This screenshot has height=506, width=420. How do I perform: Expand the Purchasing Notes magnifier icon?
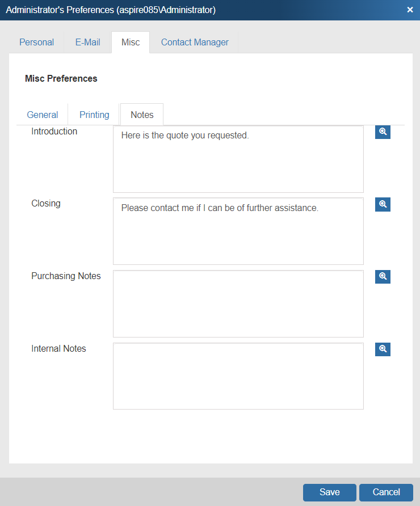(x=383, y=276)
